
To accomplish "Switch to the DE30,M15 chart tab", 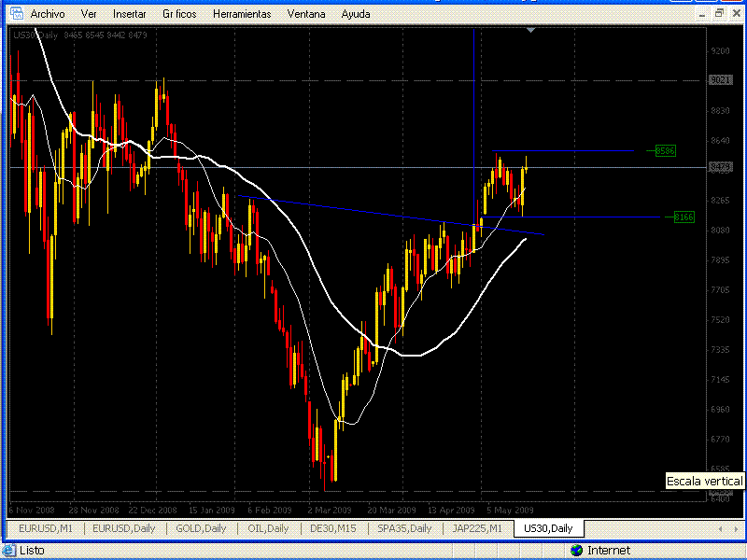I will click(x=333, y=528).
